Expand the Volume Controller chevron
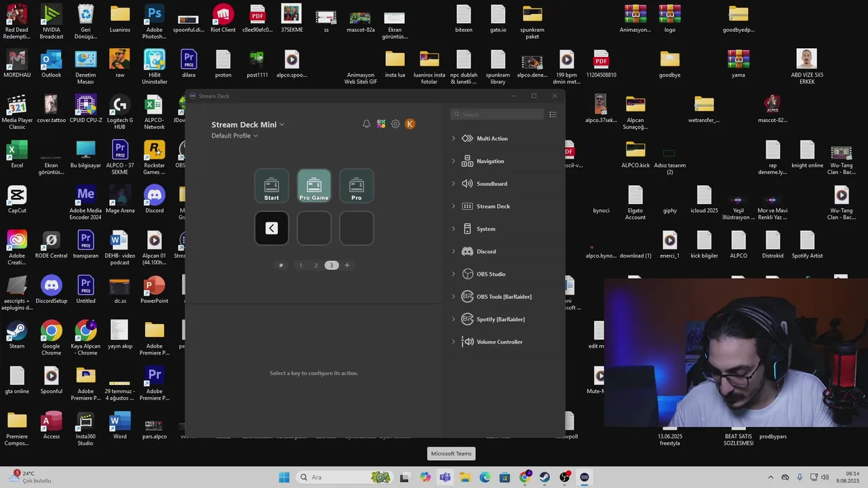This screenshot has width=868, height=488. (454, 342)
